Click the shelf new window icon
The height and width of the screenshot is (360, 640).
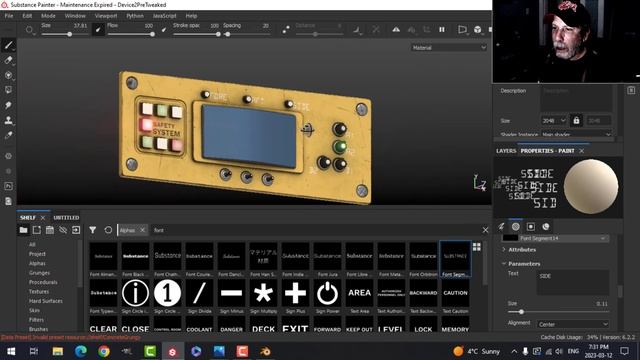tap(37, 230)
